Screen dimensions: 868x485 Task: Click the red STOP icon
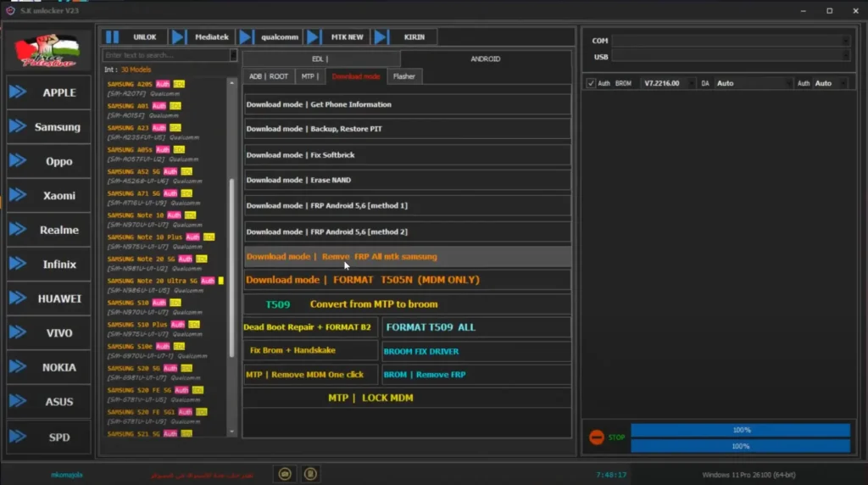tap(597, 438)
